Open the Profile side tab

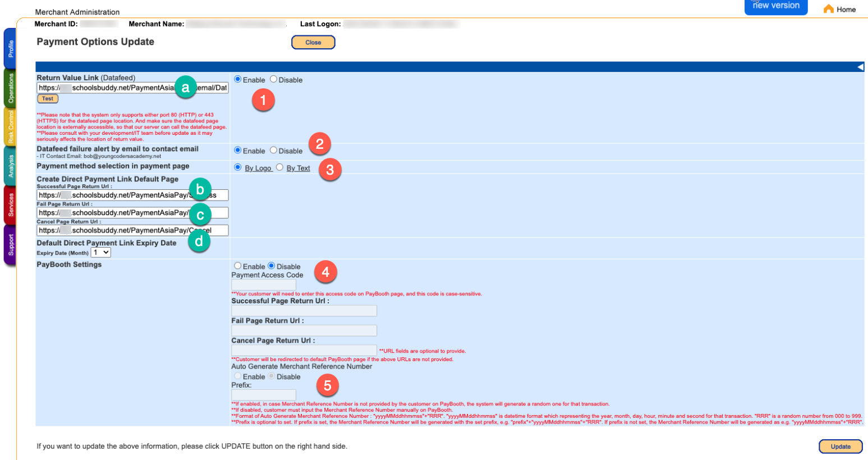[11, 48]
